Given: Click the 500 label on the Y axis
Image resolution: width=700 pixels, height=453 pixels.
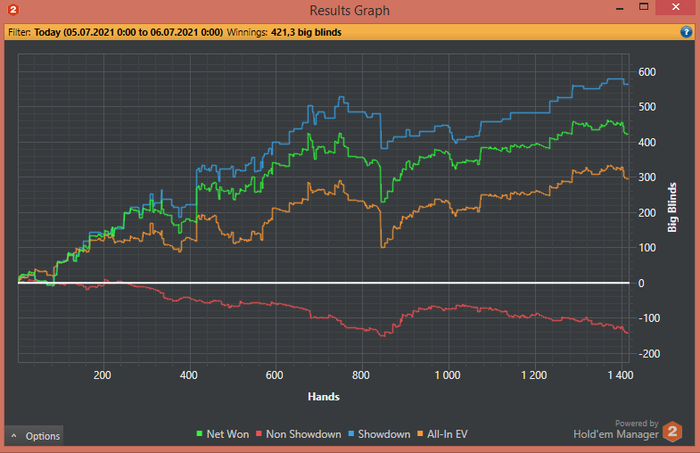Looking at the screenshot, I should coord(647,107).
